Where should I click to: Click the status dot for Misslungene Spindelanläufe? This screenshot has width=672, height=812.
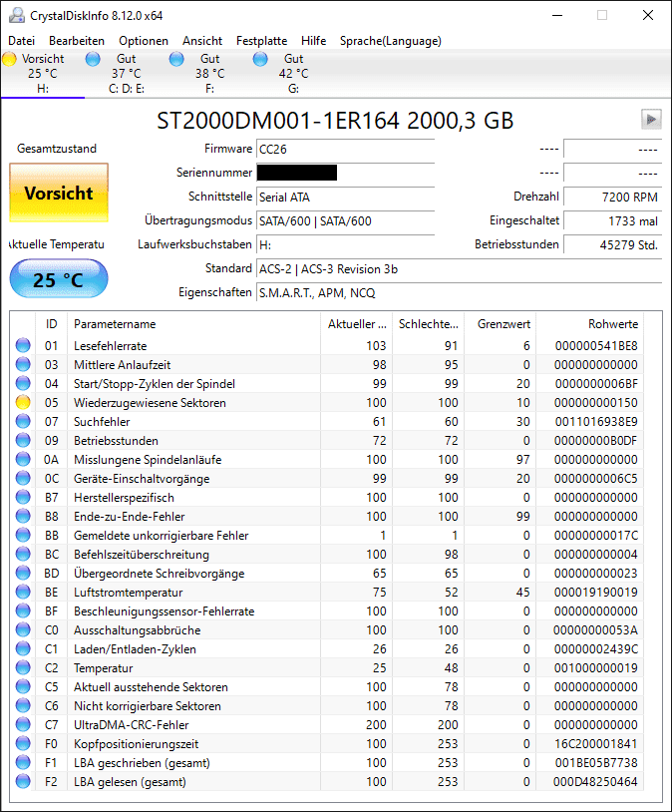tap(23, 459)
